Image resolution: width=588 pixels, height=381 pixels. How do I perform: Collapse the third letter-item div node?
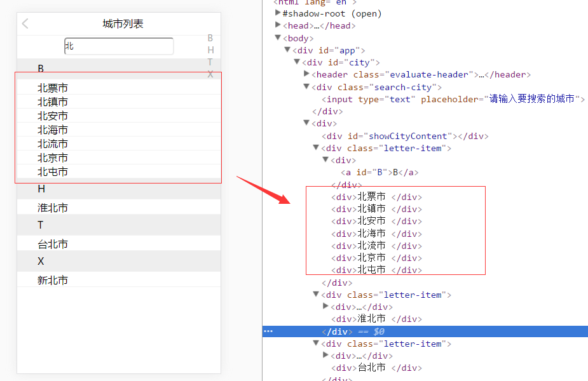click(316, 343)
